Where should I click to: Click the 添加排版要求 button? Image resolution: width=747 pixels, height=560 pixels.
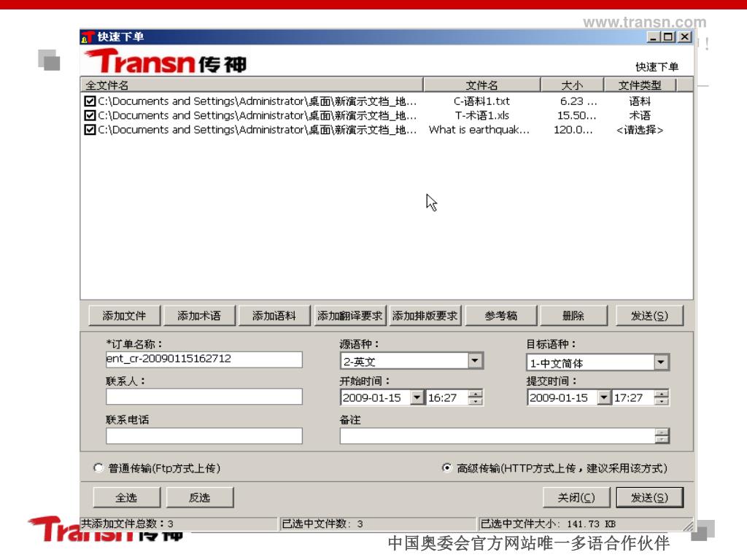[x=425, y=316]
